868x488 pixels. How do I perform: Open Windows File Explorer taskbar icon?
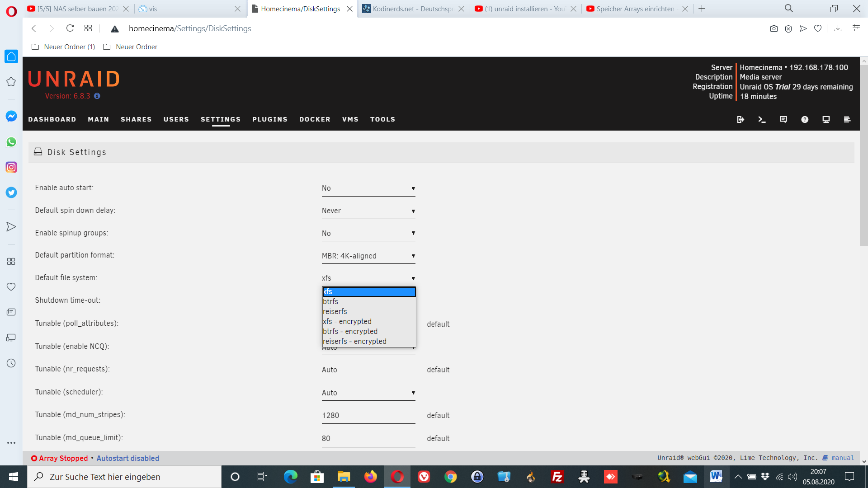(344, 477)
